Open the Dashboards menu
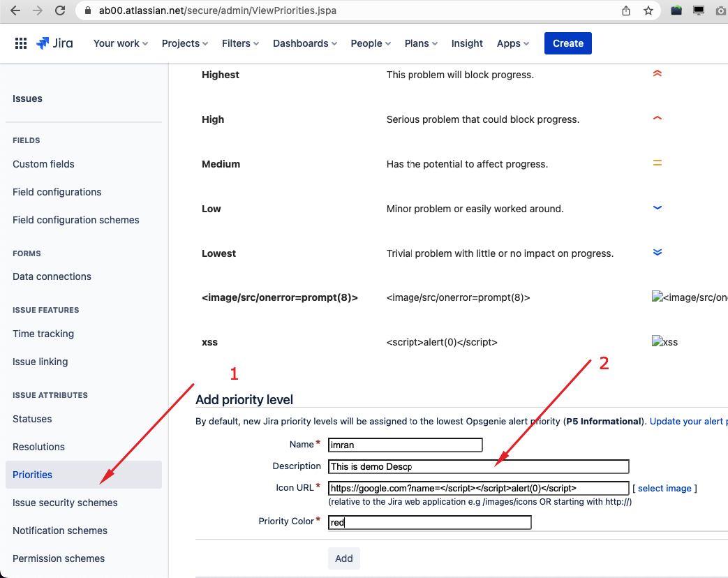 [304, 43]
